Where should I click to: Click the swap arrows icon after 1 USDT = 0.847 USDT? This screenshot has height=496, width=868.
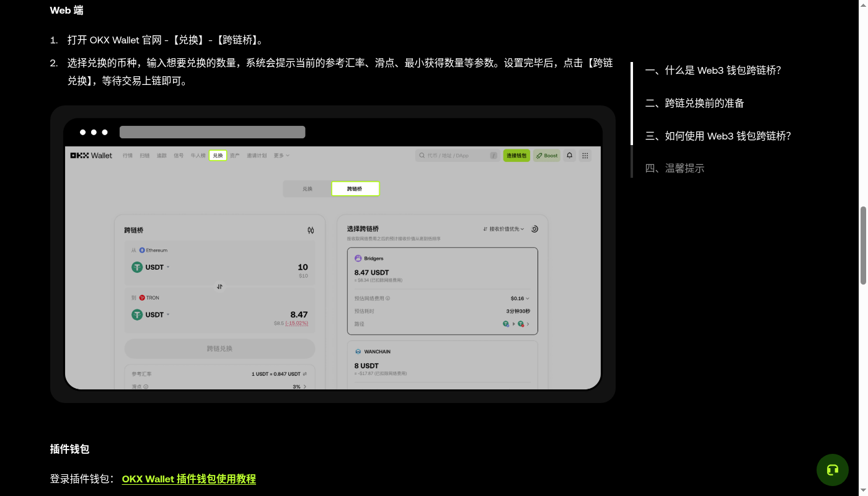[x=304, y=374]
